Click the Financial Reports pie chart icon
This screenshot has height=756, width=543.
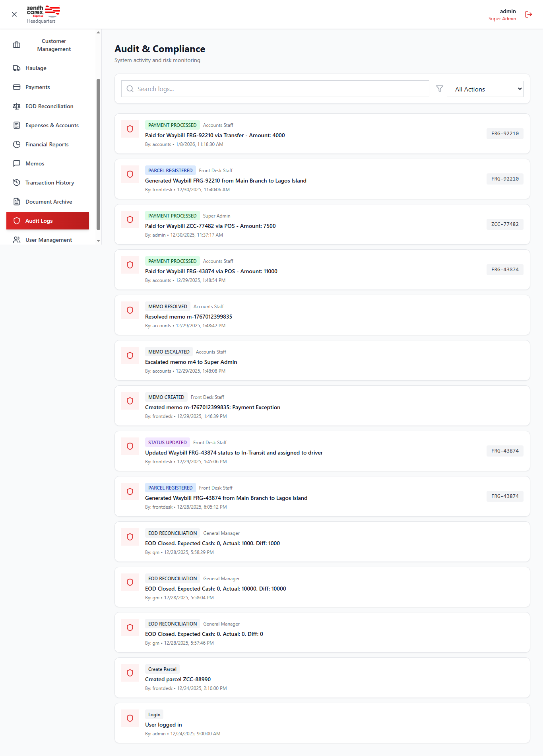point(17,144)
